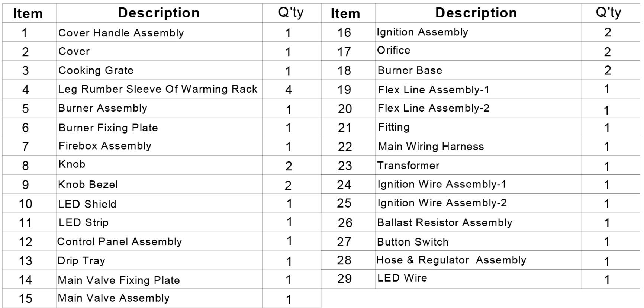This screenshot has height=308, width=644.
Task: Click the Control Panel Assembly cell
Action: coord(119,242)
